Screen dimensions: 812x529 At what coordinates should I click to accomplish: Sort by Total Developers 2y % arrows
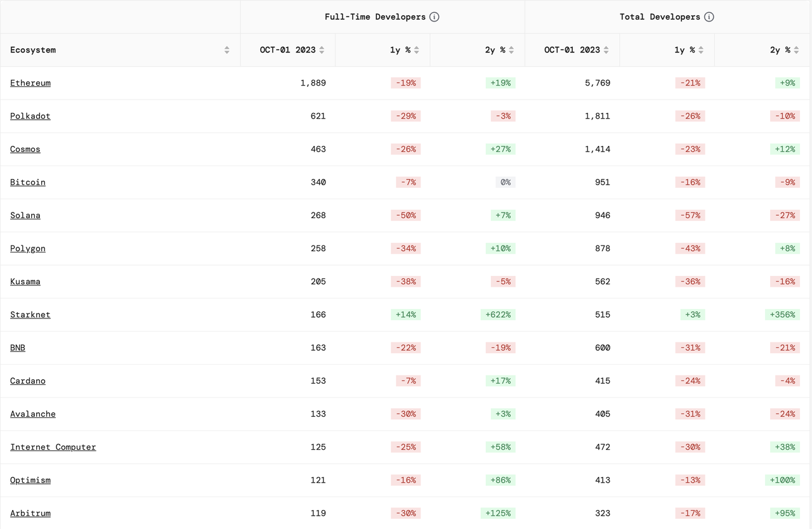tap(796, 50)
